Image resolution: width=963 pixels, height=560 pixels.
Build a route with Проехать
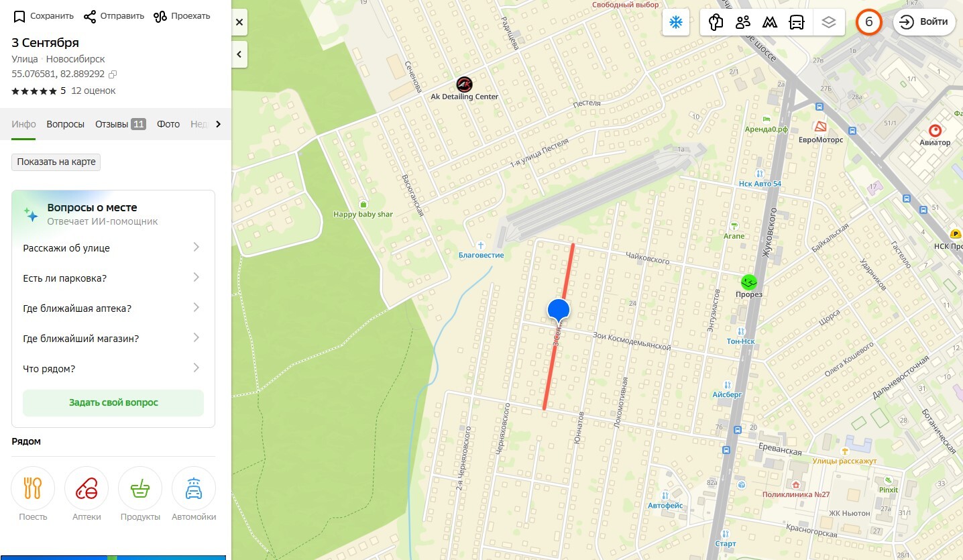[x=182, y=16]
